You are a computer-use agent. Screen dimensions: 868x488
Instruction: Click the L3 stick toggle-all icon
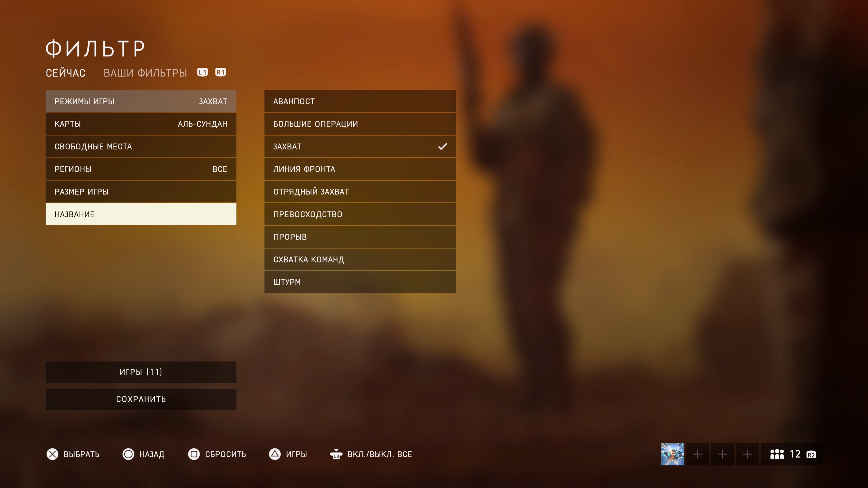point(336,454)
